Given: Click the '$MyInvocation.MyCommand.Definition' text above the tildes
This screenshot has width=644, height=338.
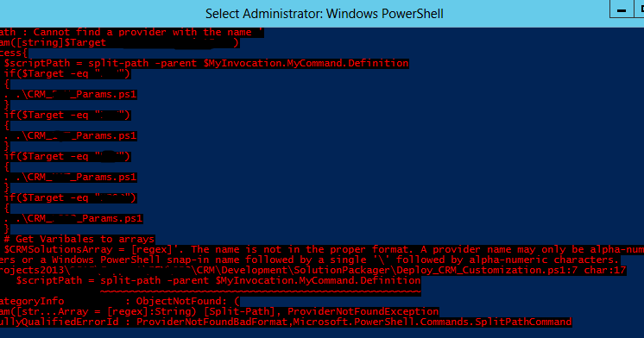Looking at the screenshot, I should pos(318,280).
